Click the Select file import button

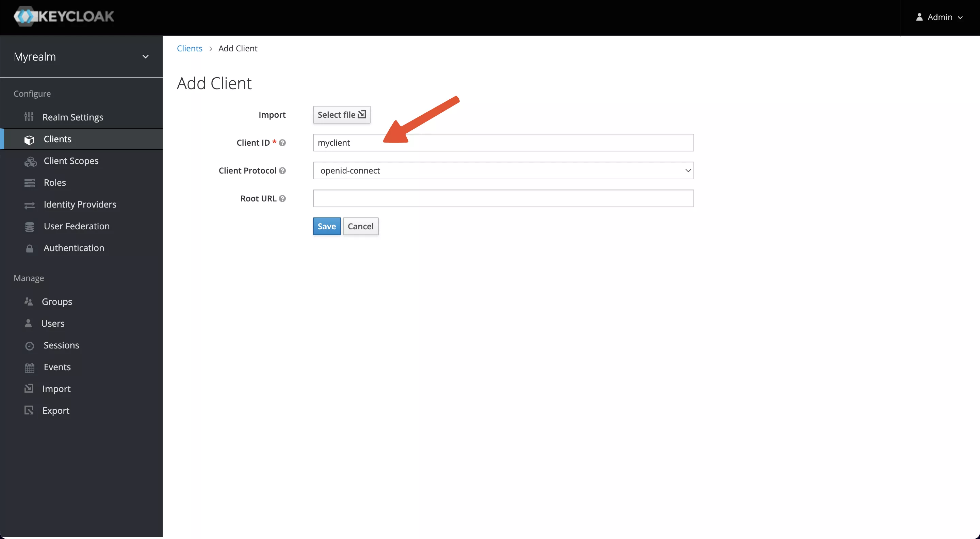341,114
